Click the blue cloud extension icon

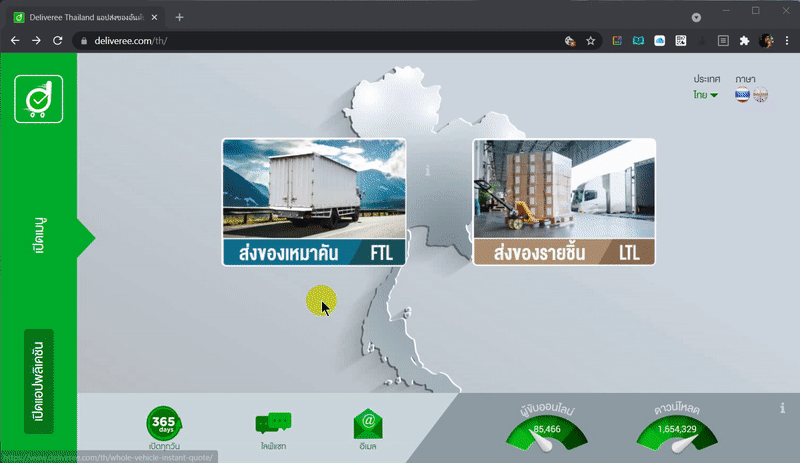click(659, 41)
